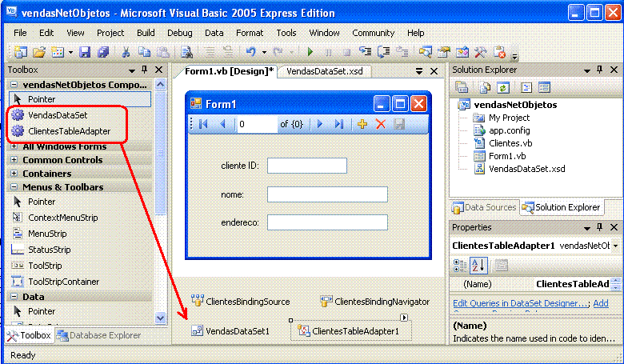Click the Cut scissors icon
The height and width of the screenshot is (364, 624).
coord(126,52)
